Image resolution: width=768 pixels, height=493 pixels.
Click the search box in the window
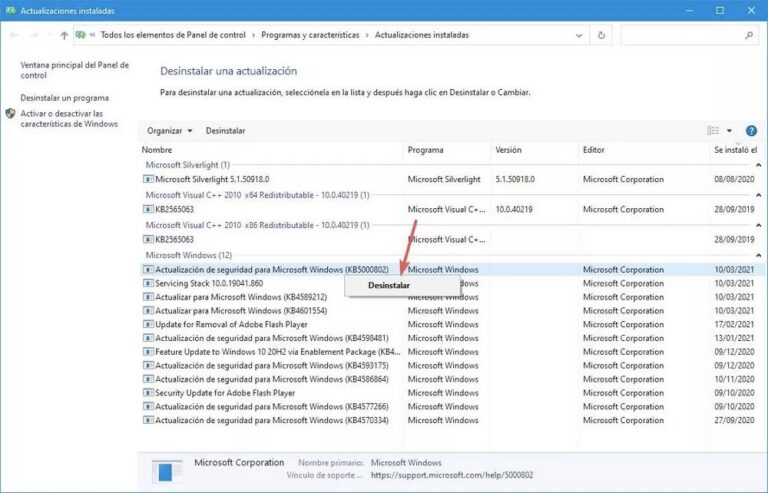690,35
